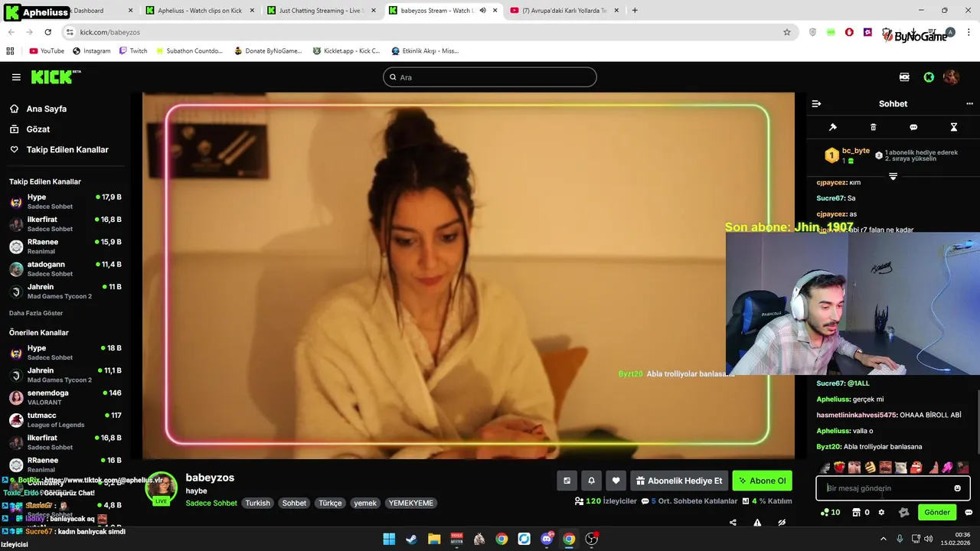
Task: Open the creator dashboard icon in header
Action: pyautogui.click(x=904, y=77)
